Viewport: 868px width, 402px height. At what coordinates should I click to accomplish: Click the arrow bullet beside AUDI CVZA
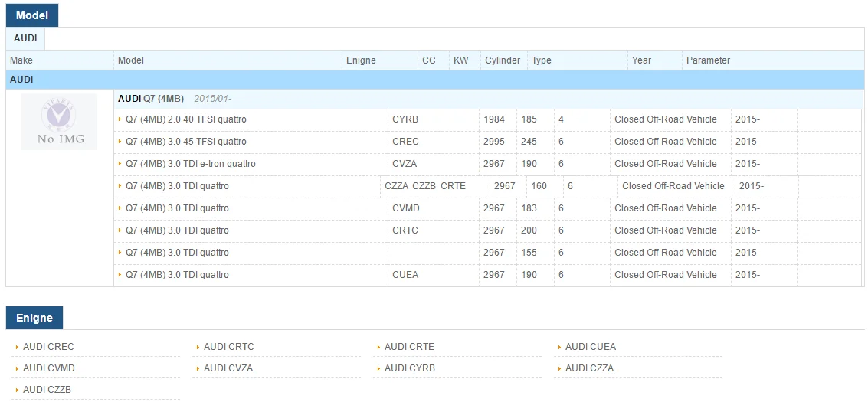click(198, 369)
